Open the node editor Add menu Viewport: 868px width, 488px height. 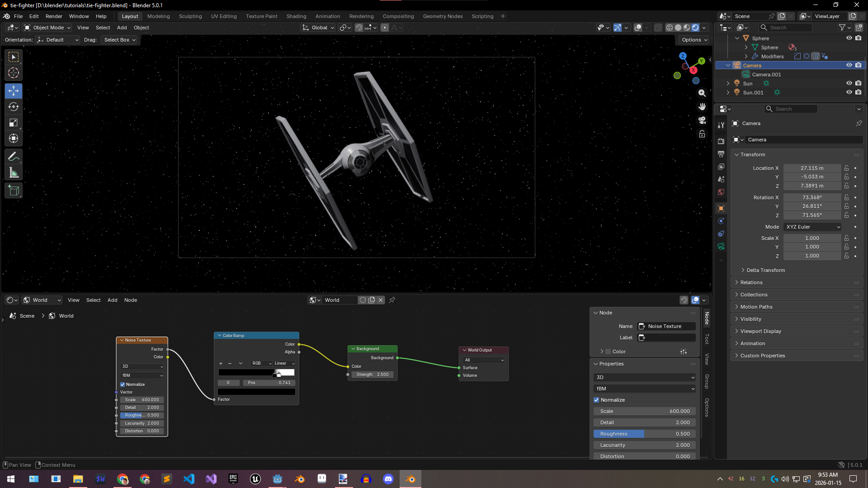click(x=112, y=300)
